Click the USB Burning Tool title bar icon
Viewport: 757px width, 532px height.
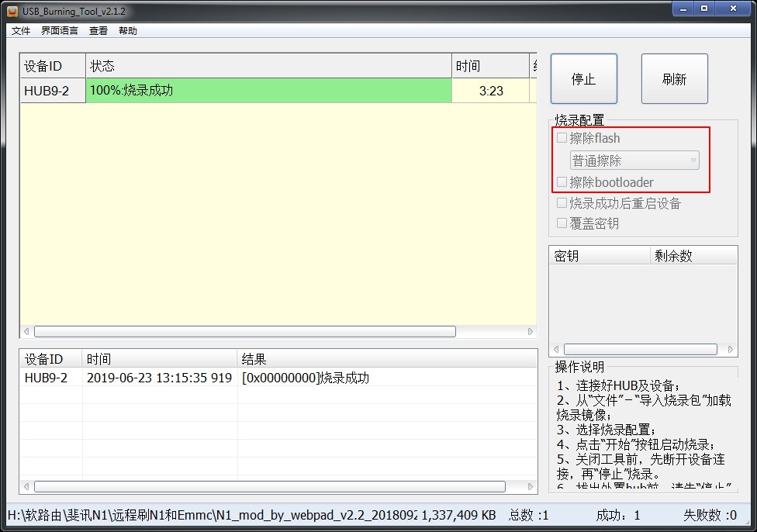click(x=12, y=11)
